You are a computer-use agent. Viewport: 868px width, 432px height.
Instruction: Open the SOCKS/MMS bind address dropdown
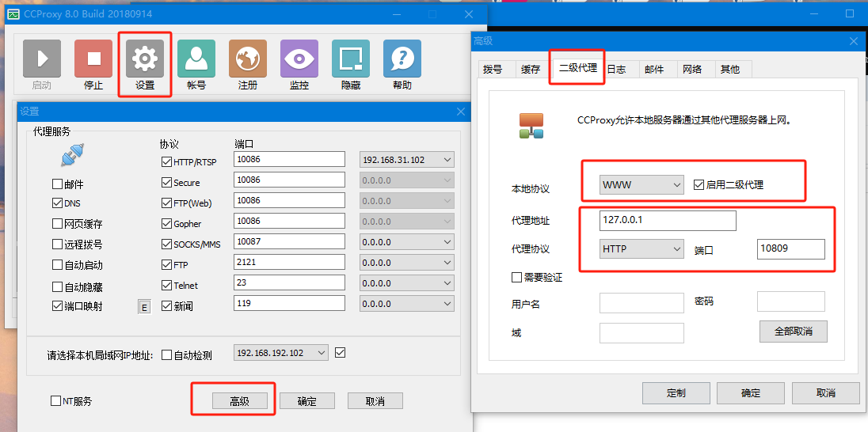407,242
